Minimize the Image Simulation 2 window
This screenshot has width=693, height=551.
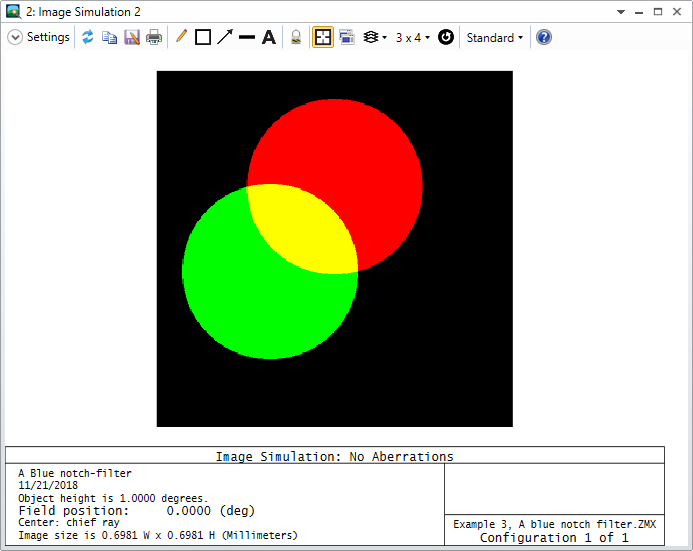(639, 12)
